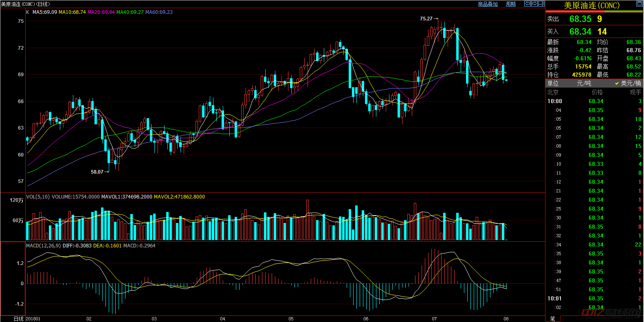Click the 最高 value 68.52
Image resolution: width=644 pixels, height=322 pixels.
[634, 67]
